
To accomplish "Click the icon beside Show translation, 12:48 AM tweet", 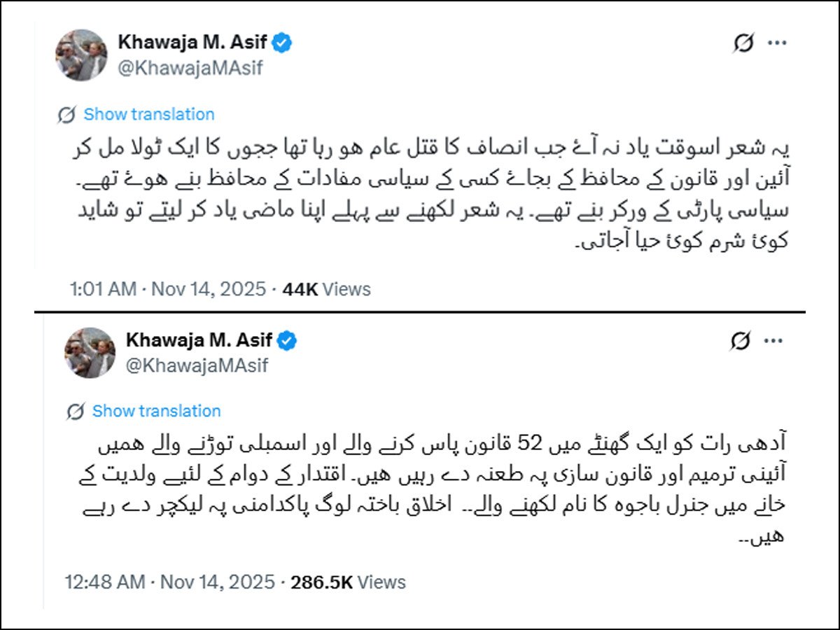I will coord(76,412).
